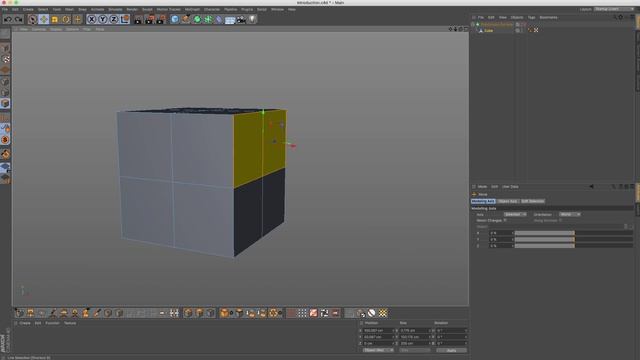Image resolution: width=640 pixels, height=360 pixels.
Task: Toggle the Z axis lock
Action: coord(114,19)
